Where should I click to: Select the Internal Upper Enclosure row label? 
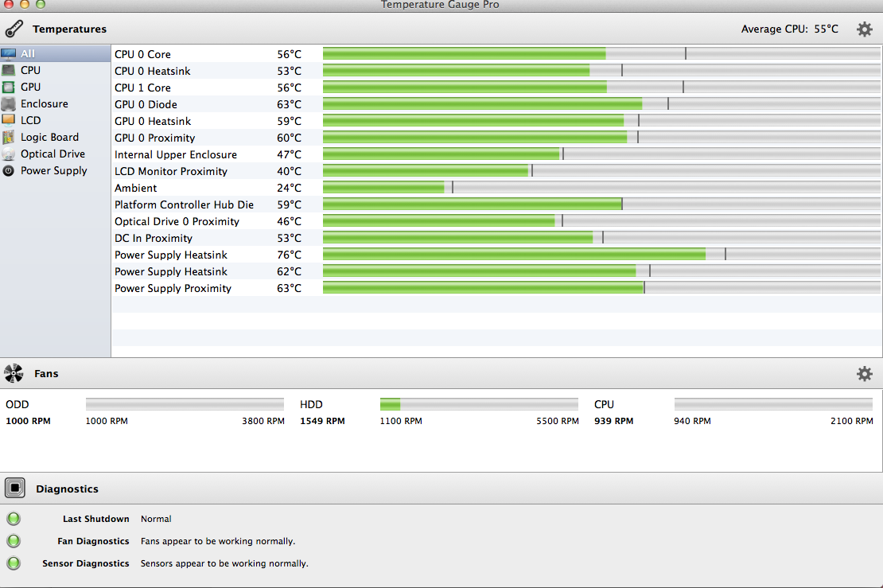pyautogui.click(x=176, y=154)
